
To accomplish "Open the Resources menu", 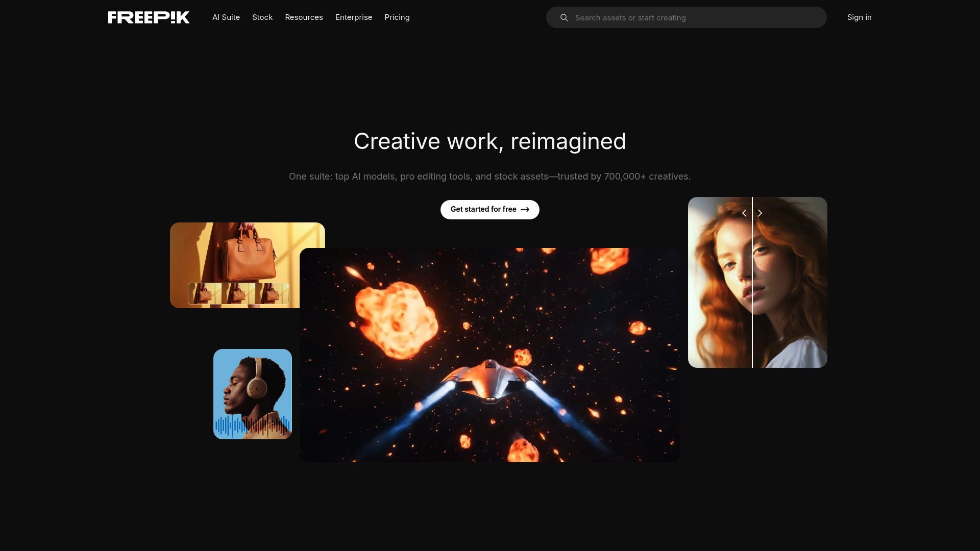I will point(304,17).
